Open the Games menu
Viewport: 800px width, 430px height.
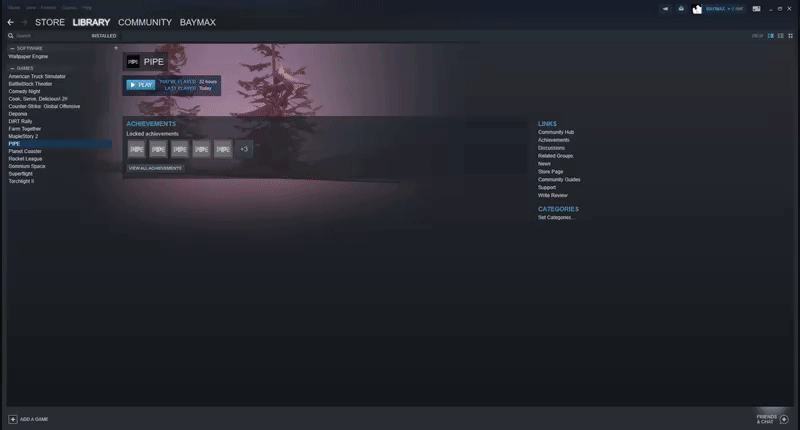tap(69, 8)
